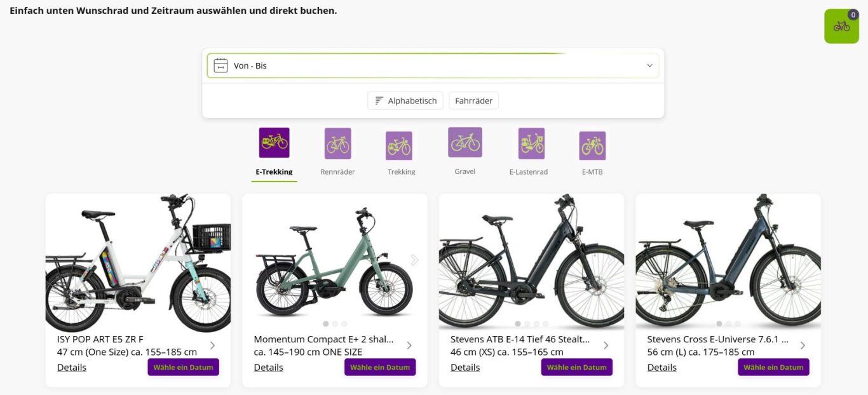Image resolution: width=868 pixels, height=395 pixels.
Task: Select the Gravel category icon
Action: click(x=465, y=142)
